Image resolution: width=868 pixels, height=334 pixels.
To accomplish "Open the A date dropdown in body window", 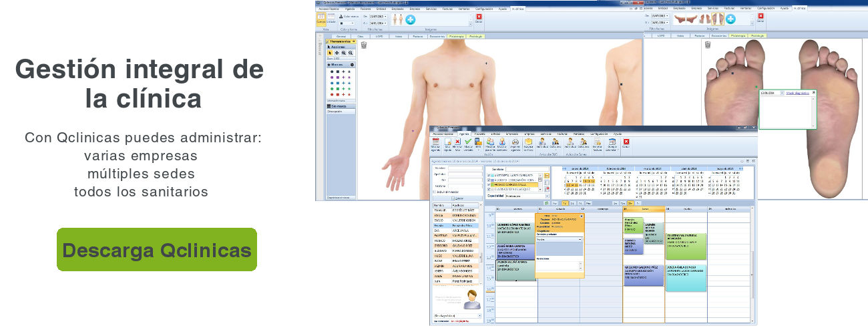I will pos(385,23).
